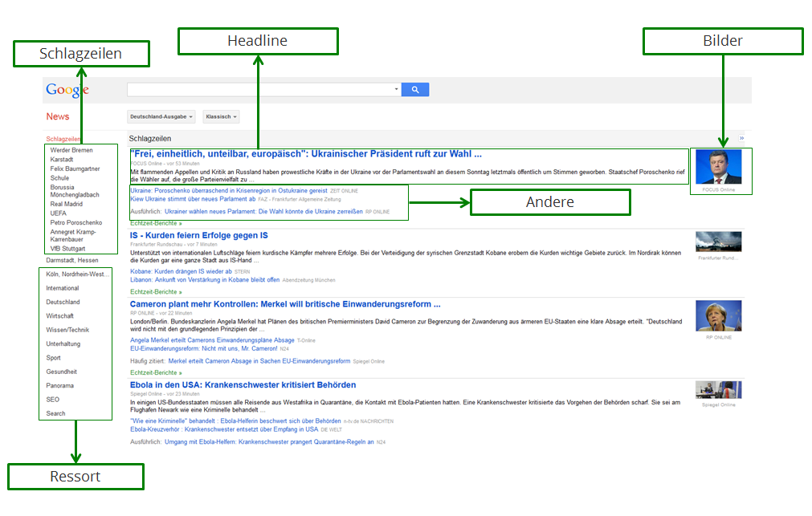Open Merkel erteilt Cameron Absage Spiegel link
The height and width of the screenshot is (516, 812).
(x=259, y=361)
